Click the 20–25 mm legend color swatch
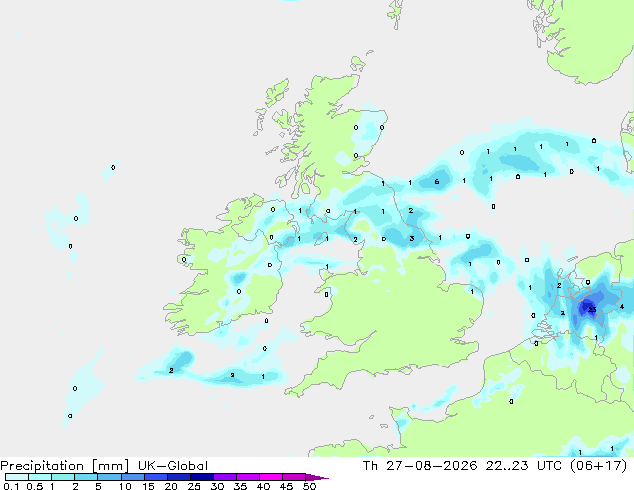634x490 pixels. point(178,477)
